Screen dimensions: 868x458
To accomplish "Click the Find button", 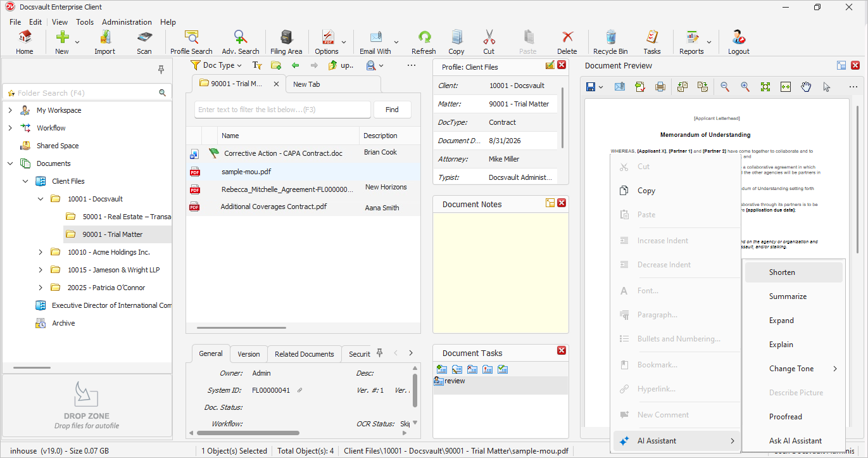I will 392,110.
